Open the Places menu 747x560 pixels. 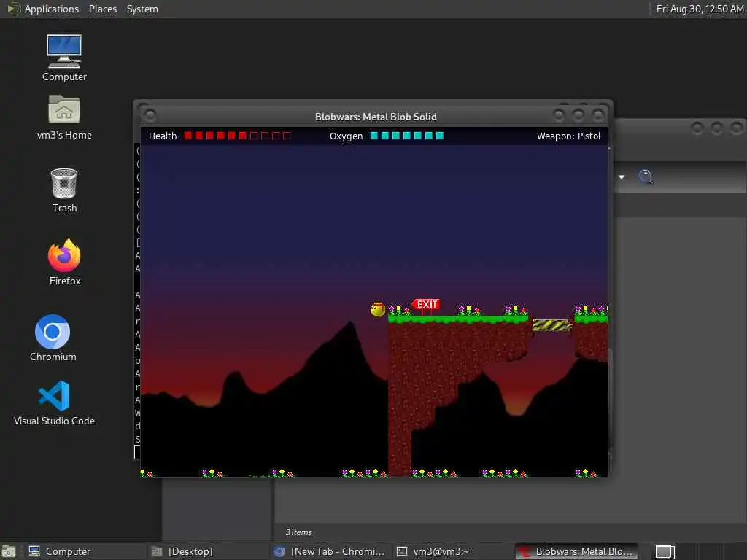click(102, 9)
